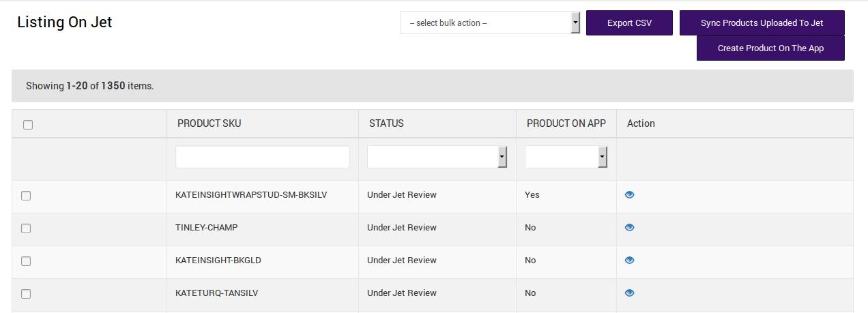Expand the Status filter dropdown
The image size is (868, 313).
437,157
